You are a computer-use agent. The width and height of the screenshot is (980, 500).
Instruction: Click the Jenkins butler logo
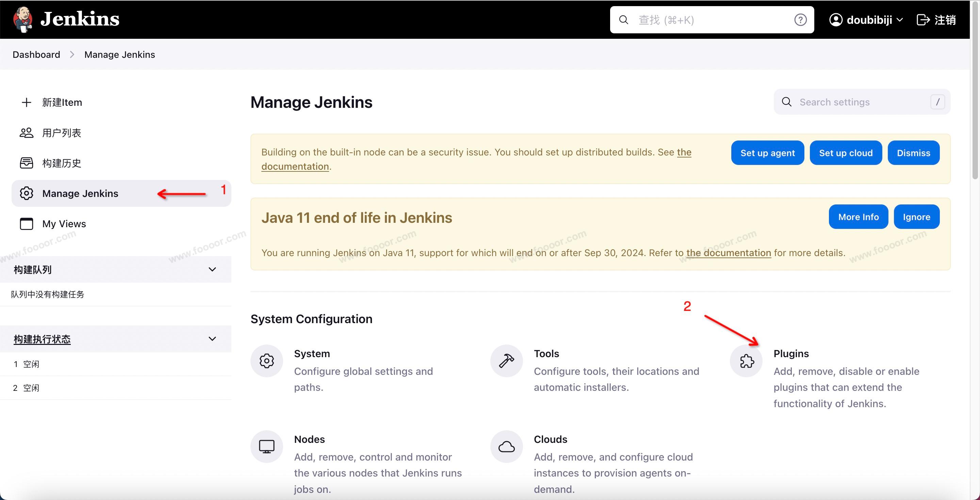click(23, 19)
